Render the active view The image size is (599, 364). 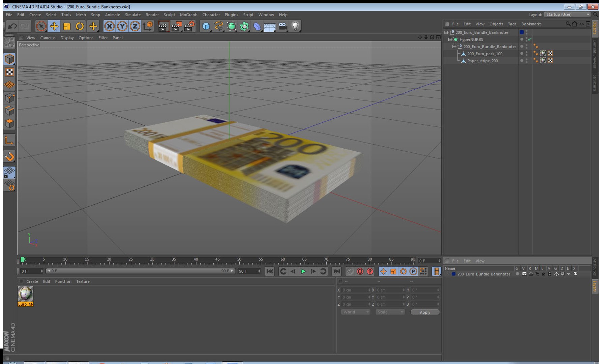point(163,26)
